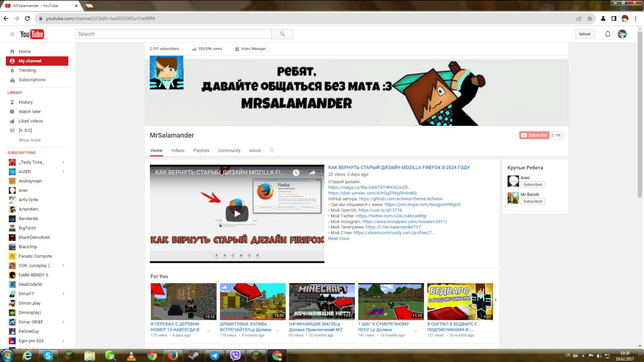Open Viber from the taskbar
Screen dimensions: 644x362
pos(235,355)
